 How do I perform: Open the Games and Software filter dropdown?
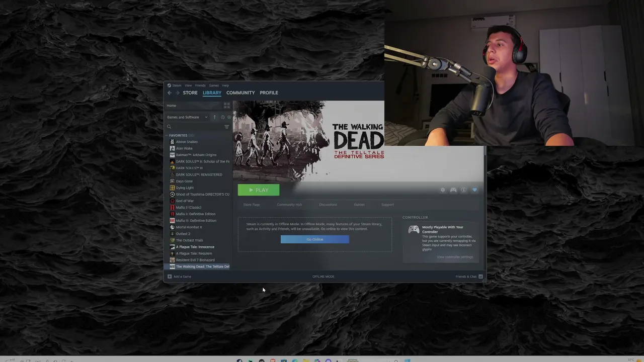coord(187,117)
